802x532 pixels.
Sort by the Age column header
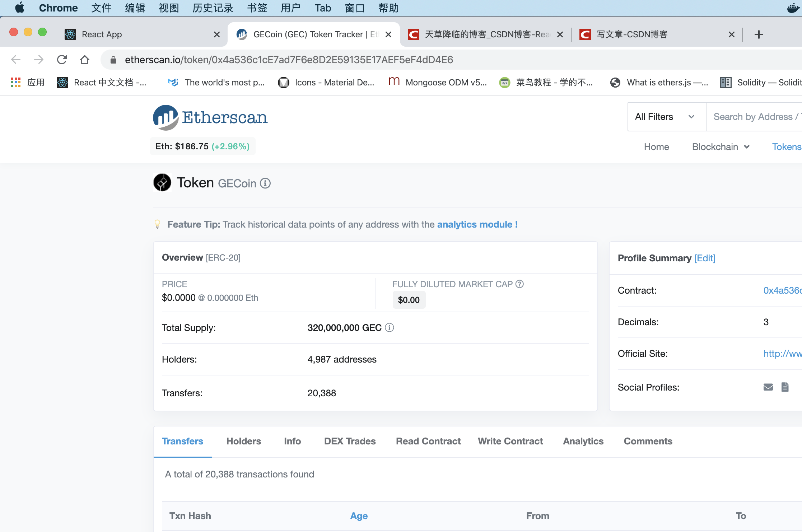click(x=359, y=516)
